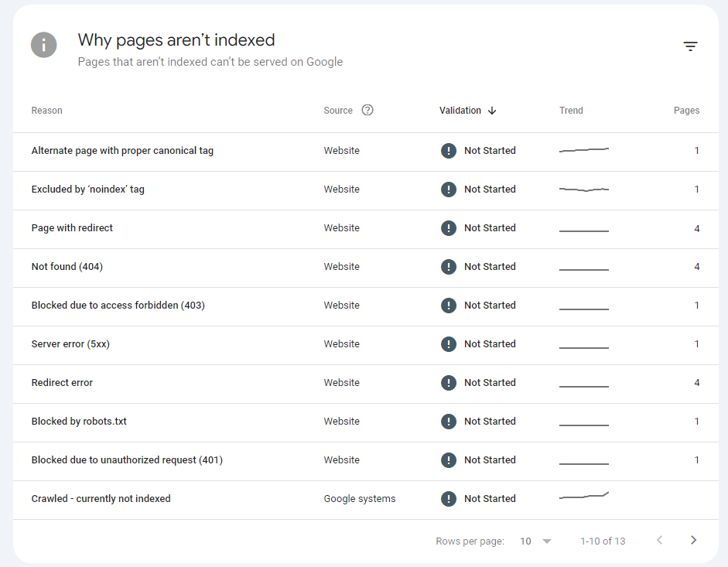The height and width of the screenshot is (567, 728).
Task: Click the Validation sort arrow
Action: pos(492,111)
